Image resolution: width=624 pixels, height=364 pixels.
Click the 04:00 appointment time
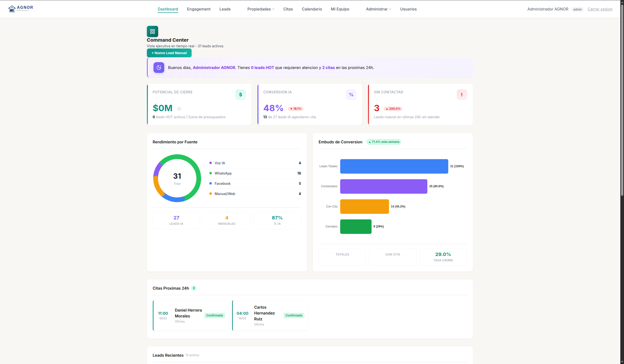[x=242, y=313]
